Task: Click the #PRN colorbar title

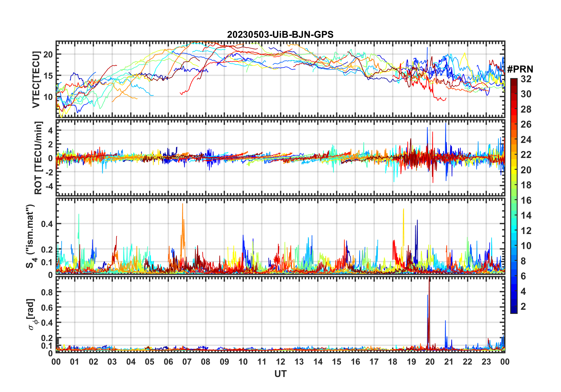Action: coord(520,69)
